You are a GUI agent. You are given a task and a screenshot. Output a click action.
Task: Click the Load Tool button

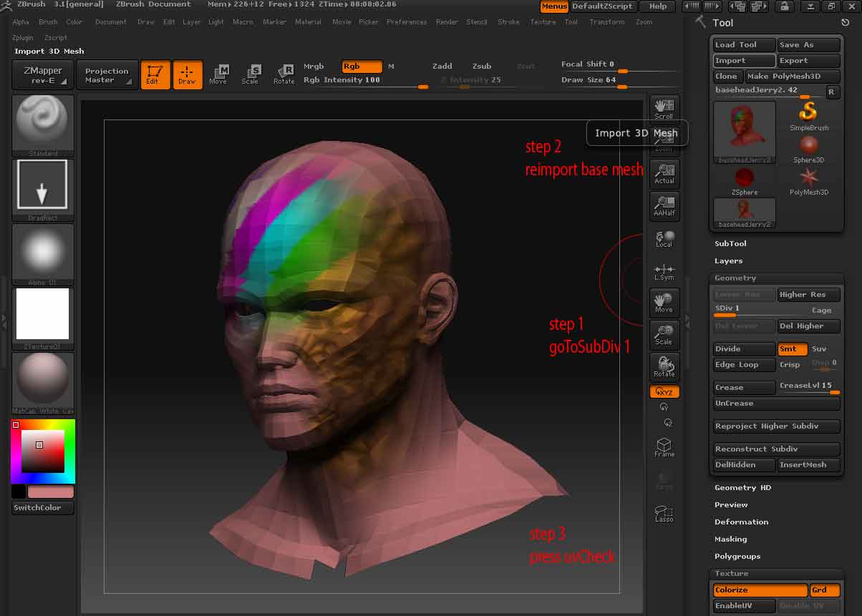(x=745, y=44)
